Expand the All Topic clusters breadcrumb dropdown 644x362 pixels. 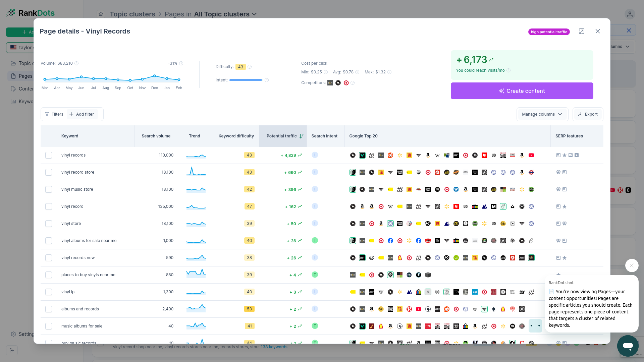click(x=255, y=14)
